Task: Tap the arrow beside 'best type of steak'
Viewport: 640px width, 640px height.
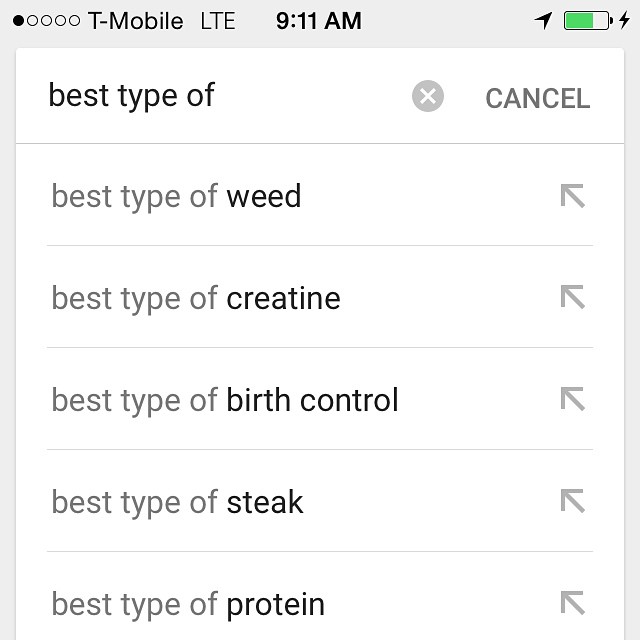Action: click(572, 502)
